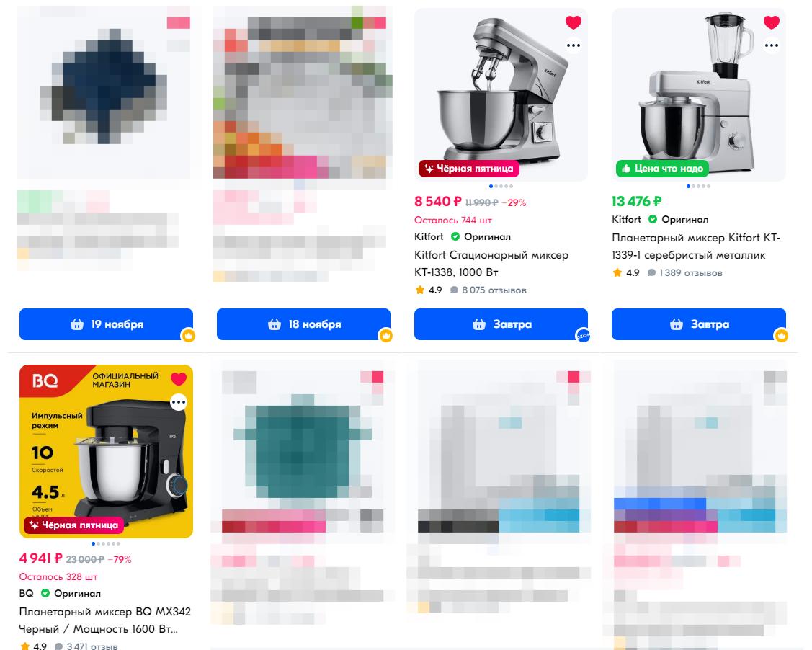Remove Kitfort KT-1338 mixer from favorites heart

(x=573, y=22)
